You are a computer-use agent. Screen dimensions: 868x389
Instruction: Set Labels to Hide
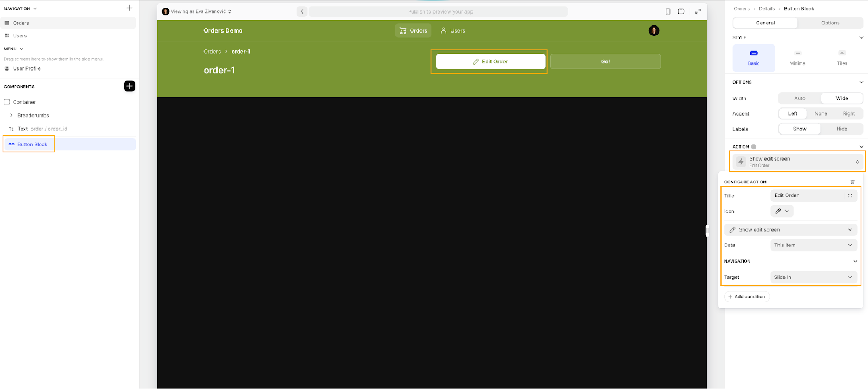842,129
